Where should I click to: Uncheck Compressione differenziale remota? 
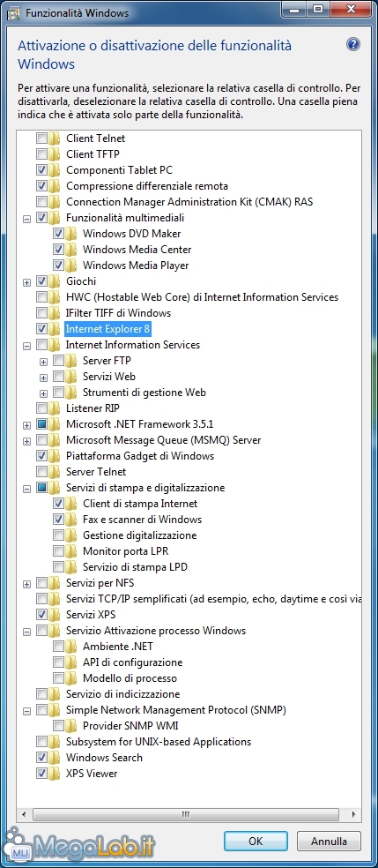click(41, 186)
